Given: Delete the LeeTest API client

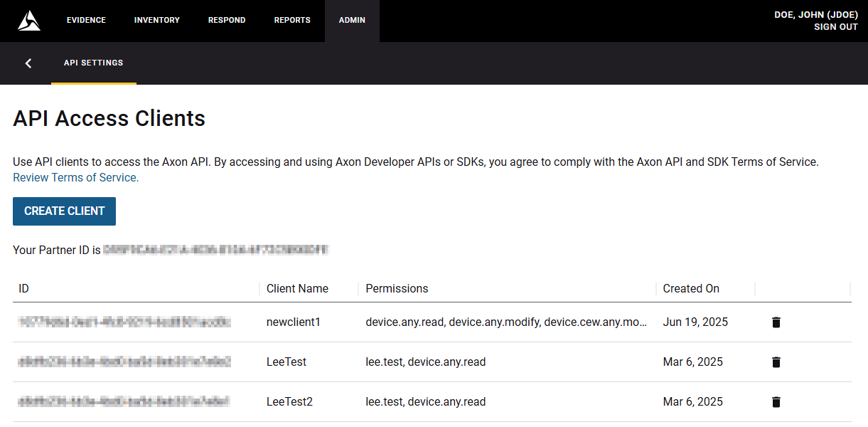Looking at the screenshot, I should pyautogui.click(x=776, y=362).
